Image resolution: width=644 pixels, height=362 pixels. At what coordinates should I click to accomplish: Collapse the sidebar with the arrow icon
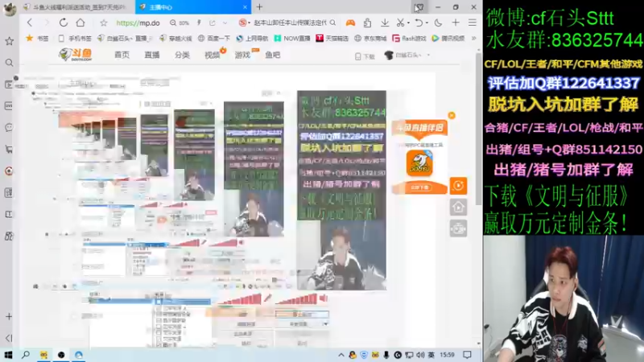[x=9, y=338]
